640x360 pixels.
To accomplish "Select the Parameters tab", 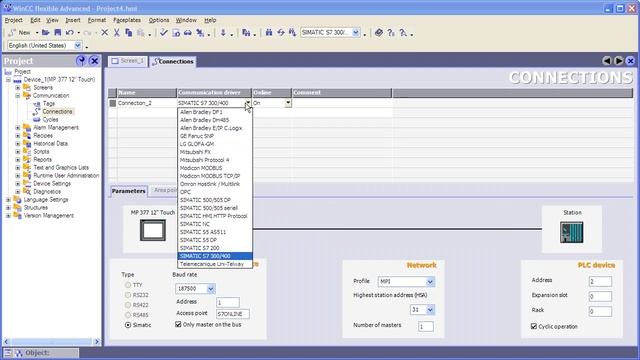I will (x=129, y=191).
